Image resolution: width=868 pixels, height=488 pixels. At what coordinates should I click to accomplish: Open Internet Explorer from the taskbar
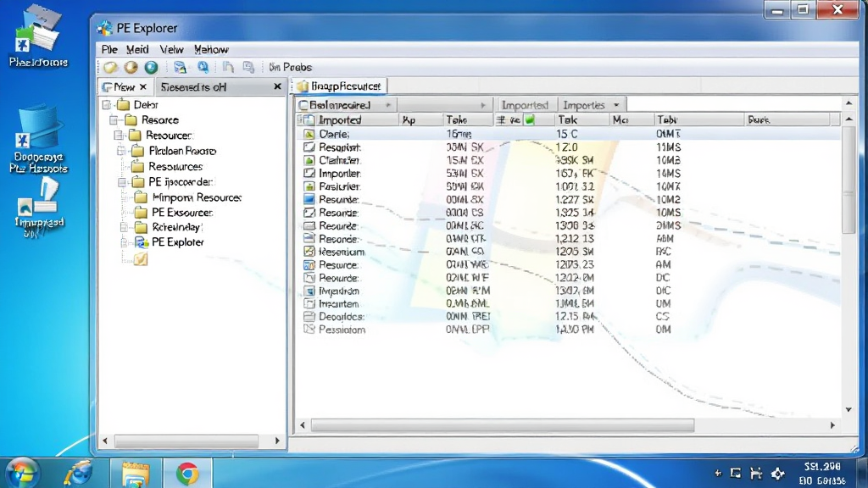79,474
